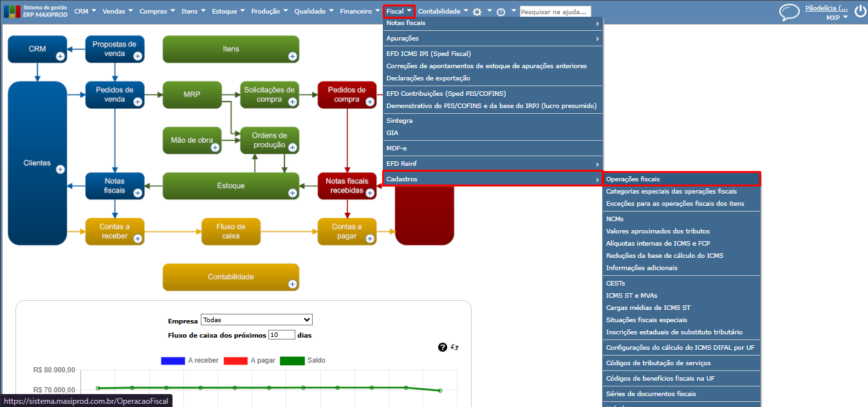Toggle the red A pagar legend swatch
Screen dimensions: 868x407
[x=235, y=361]
